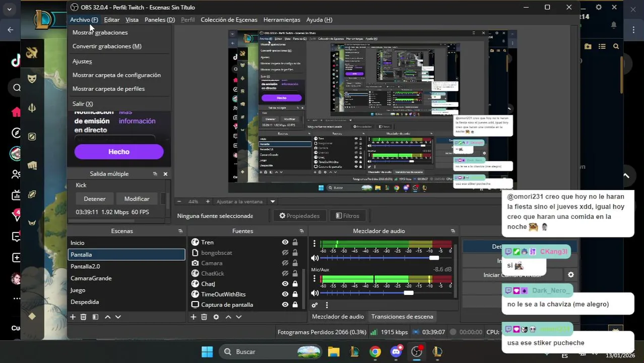The image size is (644, 363).
Task: Delete source with Fuentes trash icon
Action: click(x=204, y=317)
